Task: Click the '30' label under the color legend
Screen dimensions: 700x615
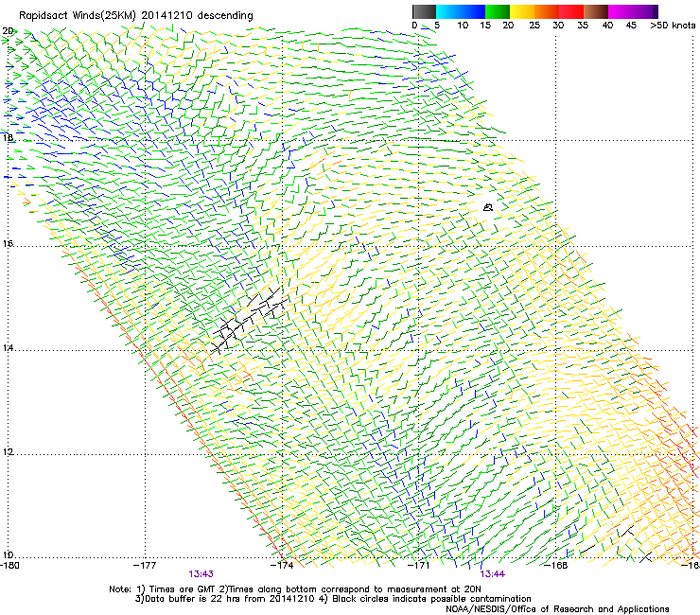Action: click(558, 26)
